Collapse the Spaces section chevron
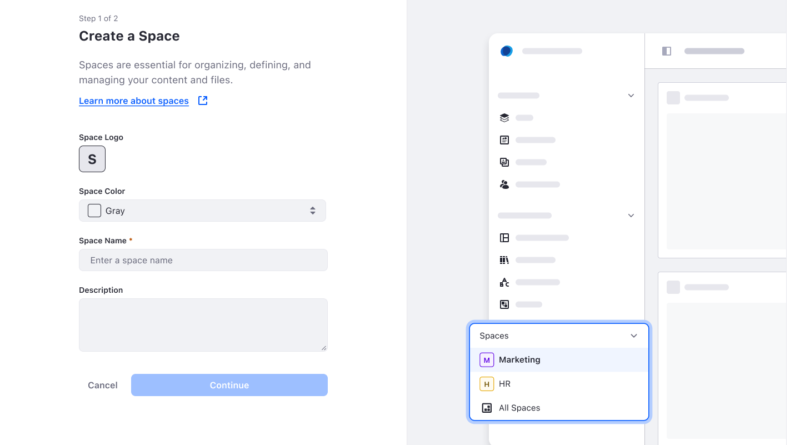The image size is (800, 445). click(634, 336)
